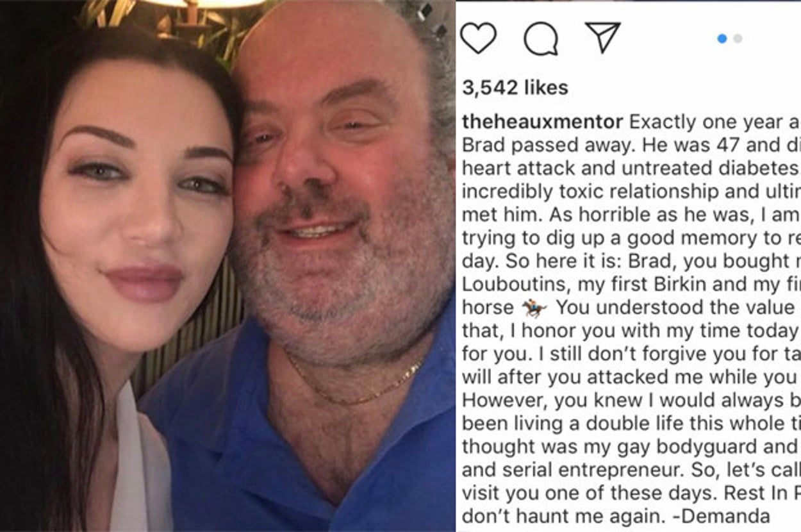Tap the selfie photo of the couple
Image resolution: width=801 pixels, height=532 pixels.
227,266
